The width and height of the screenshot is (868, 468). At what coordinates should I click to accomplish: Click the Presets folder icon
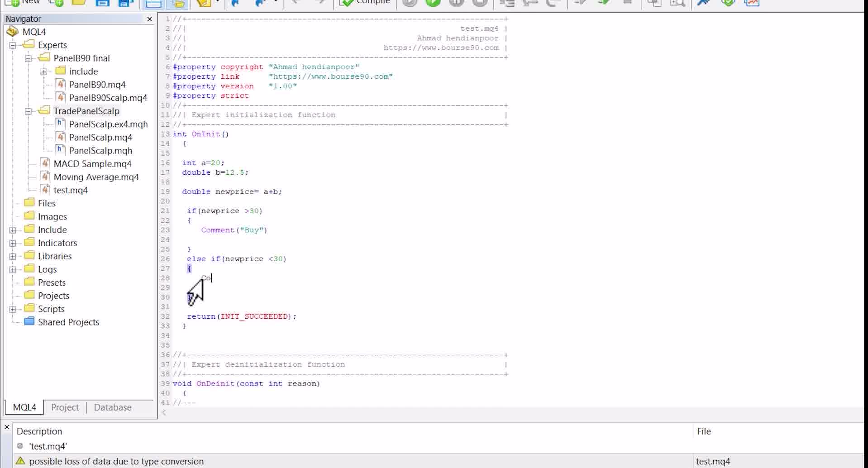pos(29,282)
